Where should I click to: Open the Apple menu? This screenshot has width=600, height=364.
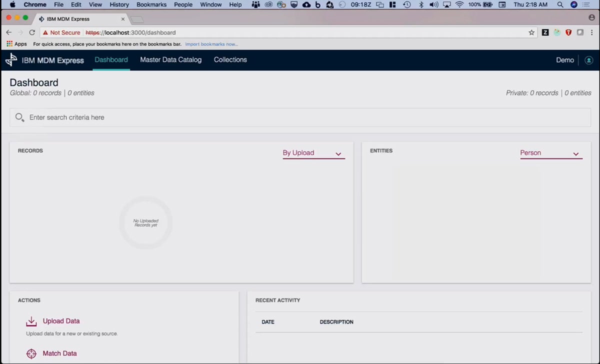click(12, 4)
